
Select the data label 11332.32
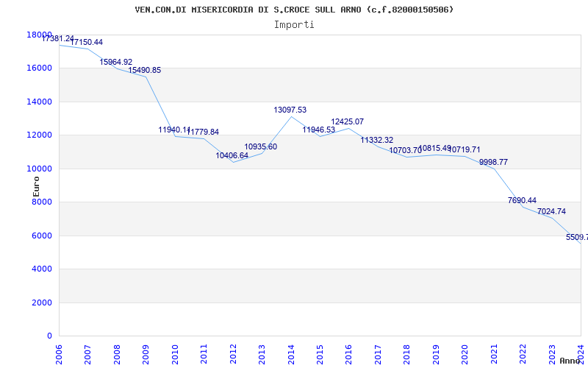[x=377, y=140]
